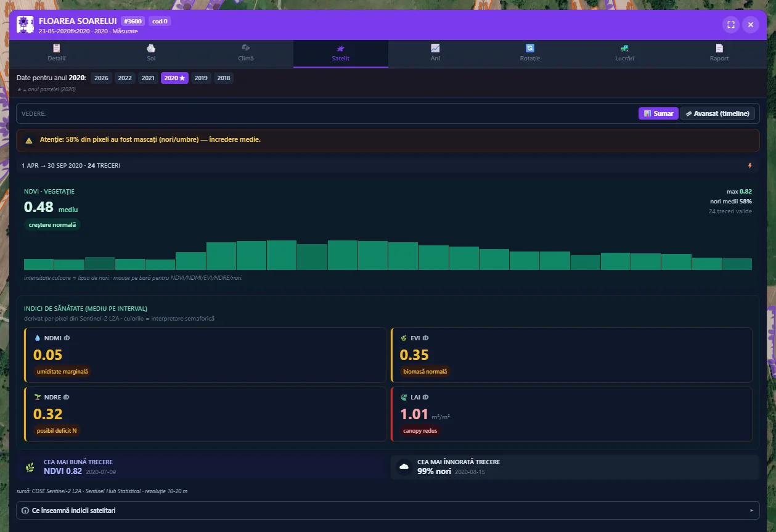Select year 2026
776x532 pixels.
pos(102,78)
